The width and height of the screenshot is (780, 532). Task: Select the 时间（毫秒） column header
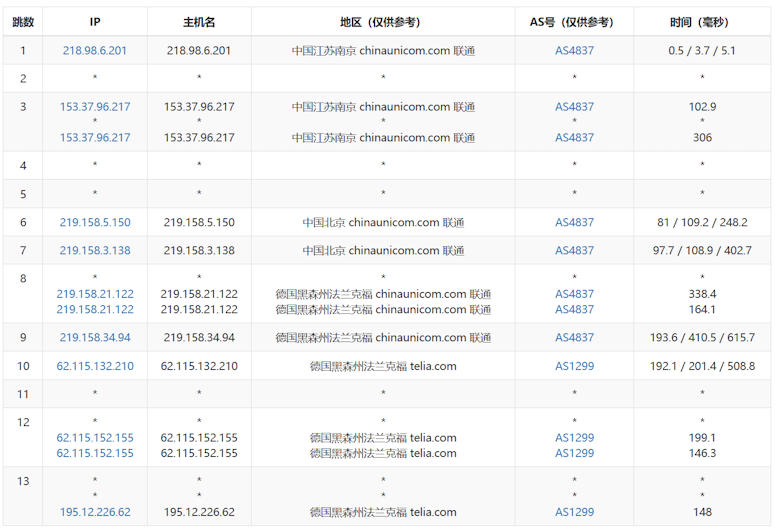pyautogui.click(x=702, y=21)
